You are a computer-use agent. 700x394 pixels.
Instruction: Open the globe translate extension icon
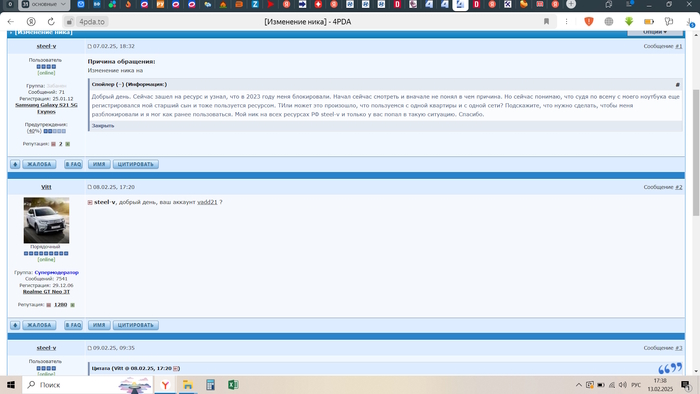coord(608,21)
